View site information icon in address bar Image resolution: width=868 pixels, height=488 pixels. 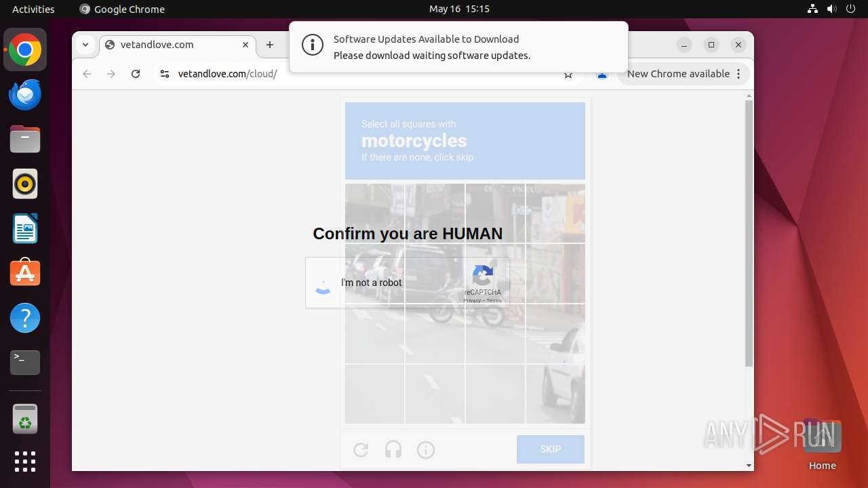click(x=164, y=74)
